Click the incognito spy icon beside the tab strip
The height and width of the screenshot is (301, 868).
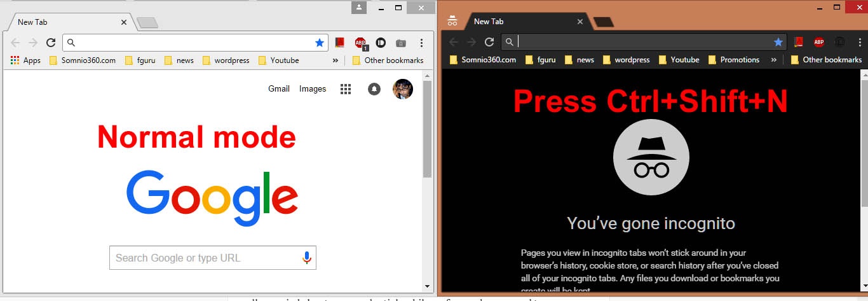point(452,20)
